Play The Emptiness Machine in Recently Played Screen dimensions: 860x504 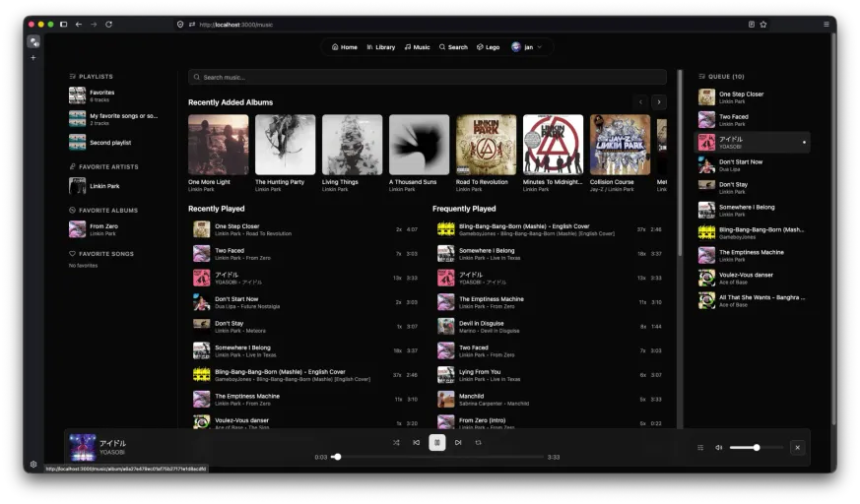pos(305,400)
